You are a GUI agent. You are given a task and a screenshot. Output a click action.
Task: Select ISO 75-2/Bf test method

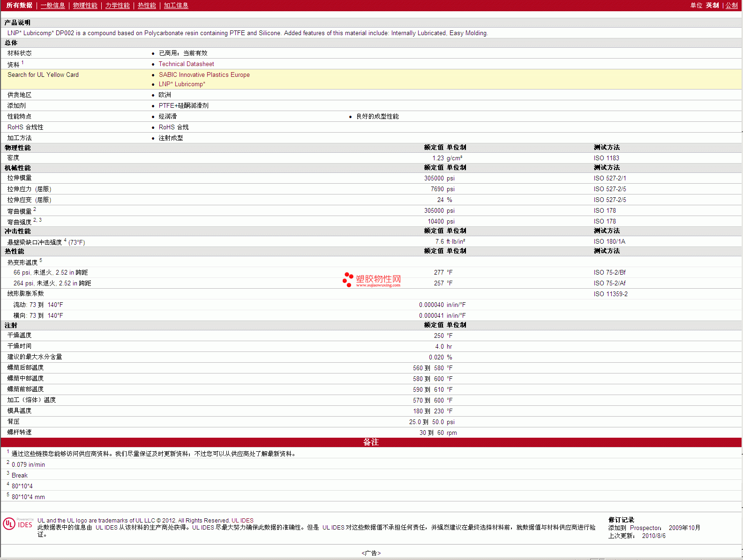(609, 272)
